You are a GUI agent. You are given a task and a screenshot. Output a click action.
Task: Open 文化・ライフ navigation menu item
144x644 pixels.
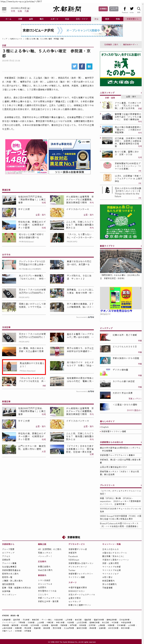tap(82, 19)
